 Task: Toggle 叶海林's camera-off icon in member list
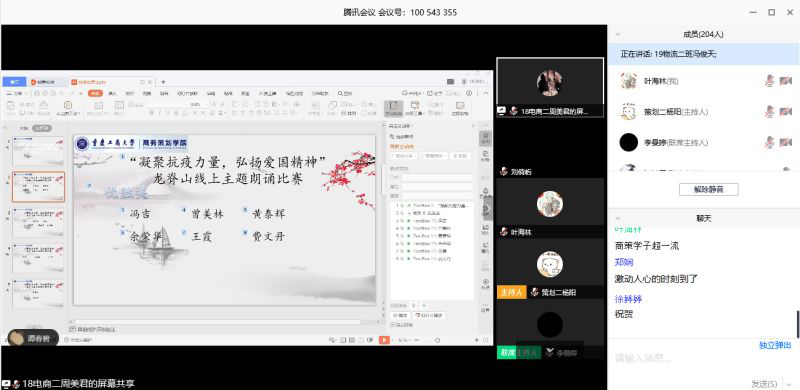pos(786,81)
